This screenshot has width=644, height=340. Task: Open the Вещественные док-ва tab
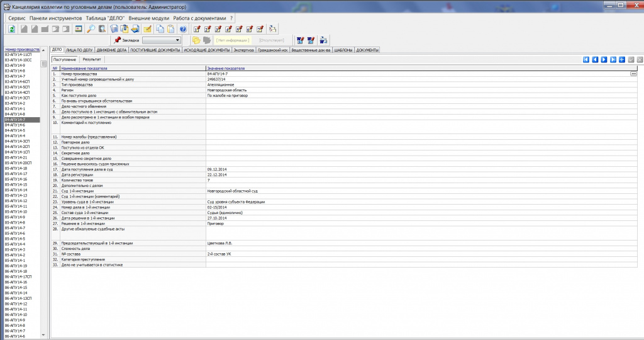(311, 50)
